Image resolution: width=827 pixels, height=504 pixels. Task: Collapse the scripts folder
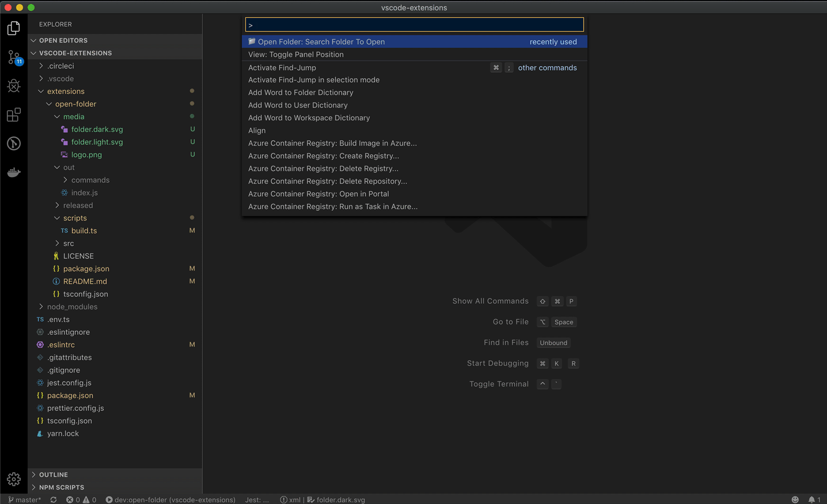(x=115, y=218)
